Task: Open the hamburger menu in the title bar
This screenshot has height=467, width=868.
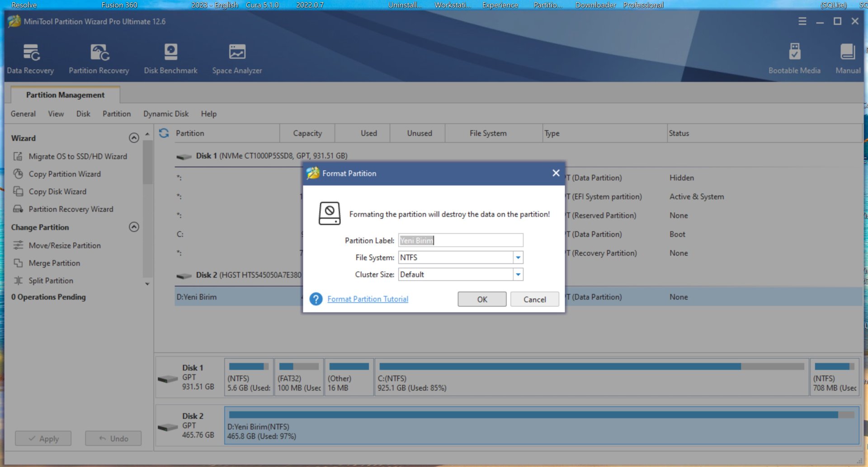Action: 802,21
